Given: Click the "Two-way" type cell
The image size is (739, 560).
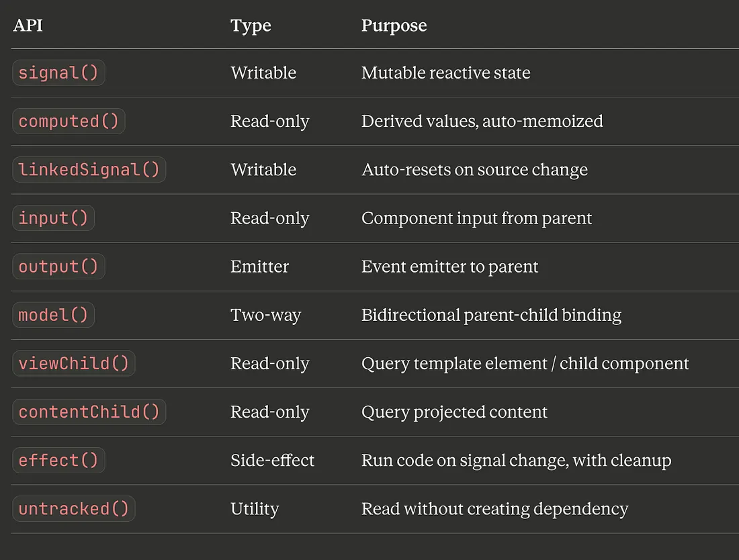Looking at the screenshot, I should (x=265, y=315).
